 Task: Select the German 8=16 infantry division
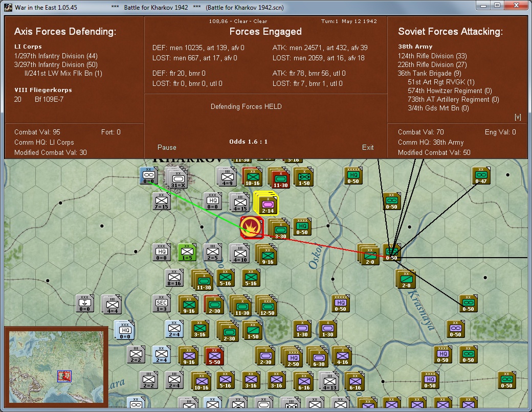tap(174, 279)
